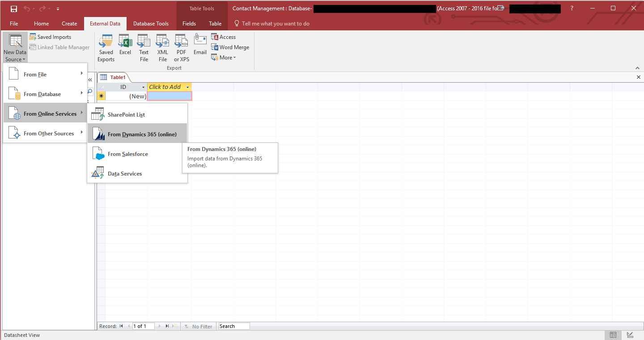Viewport: 644px width, 340px height.
Task: Export to XML File
Action: pyautogui.click(x=163, y=48)
